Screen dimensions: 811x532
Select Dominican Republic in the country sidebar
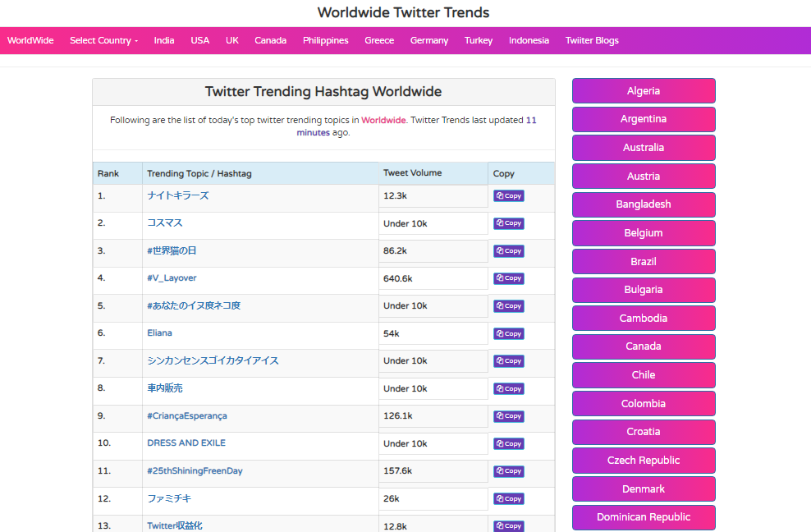click(644, 517)
